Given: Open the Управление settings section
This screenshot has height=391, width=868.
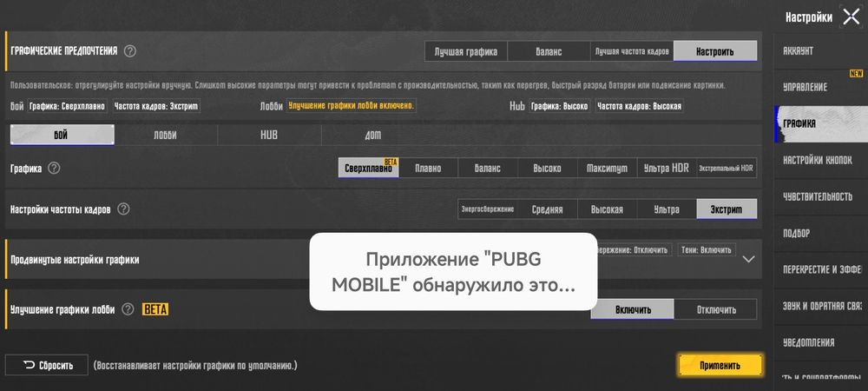Looking at the screenshot, I should tap(821, 88).
